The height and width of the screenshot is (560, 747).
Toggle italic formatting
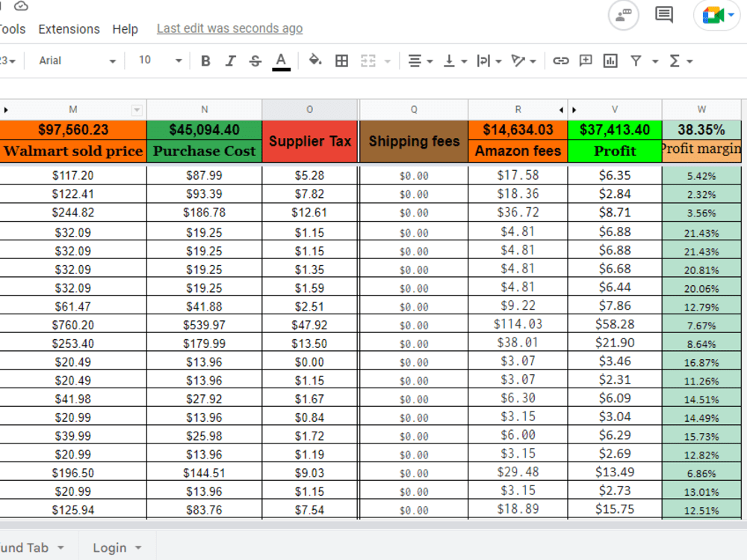(x=231, y=61)
